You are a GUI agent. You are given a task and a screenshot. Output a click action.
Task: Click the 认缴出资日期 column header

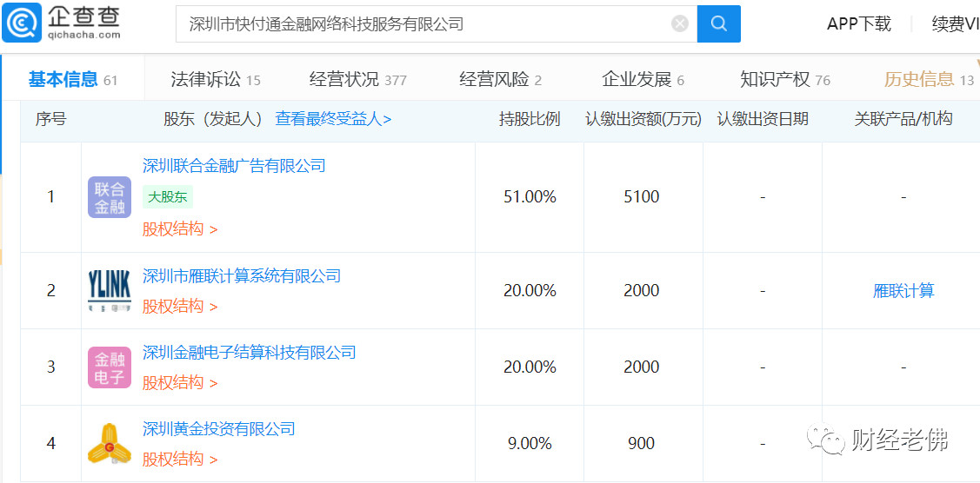763,119
